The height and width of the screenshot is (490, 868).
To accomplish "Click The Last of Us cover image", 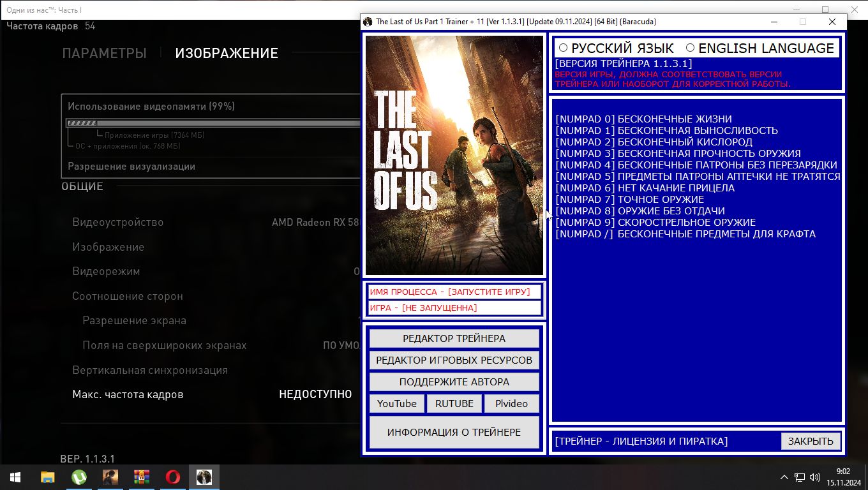I will point(454,155).
